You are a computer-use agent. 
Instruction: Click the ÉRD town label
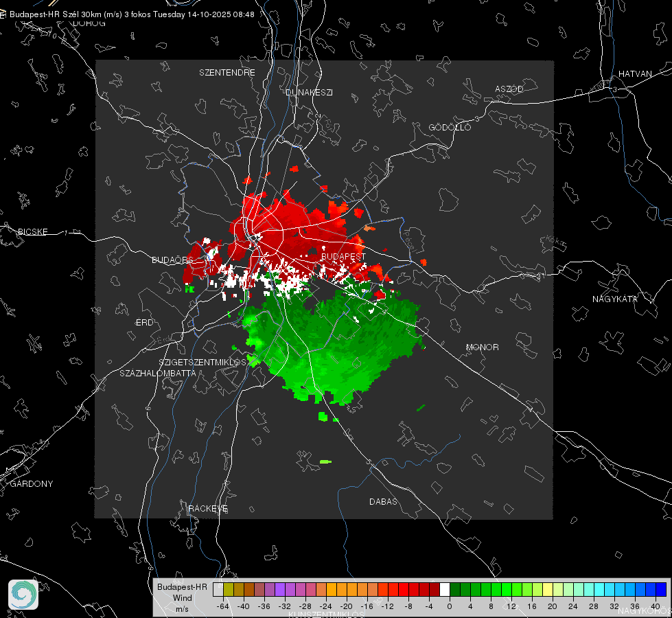[x=144, y=323]
